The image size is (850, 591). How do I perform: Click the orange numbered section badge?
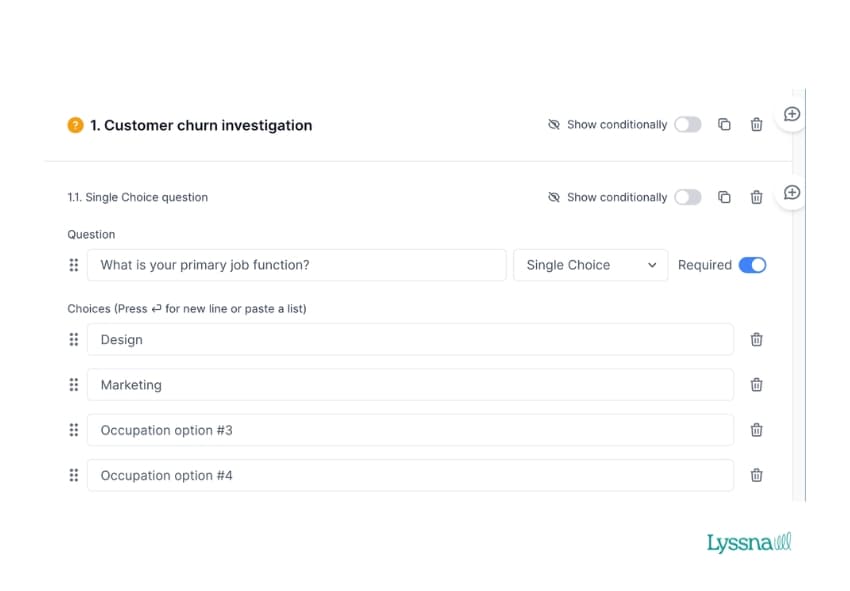(x=74, y=125)
